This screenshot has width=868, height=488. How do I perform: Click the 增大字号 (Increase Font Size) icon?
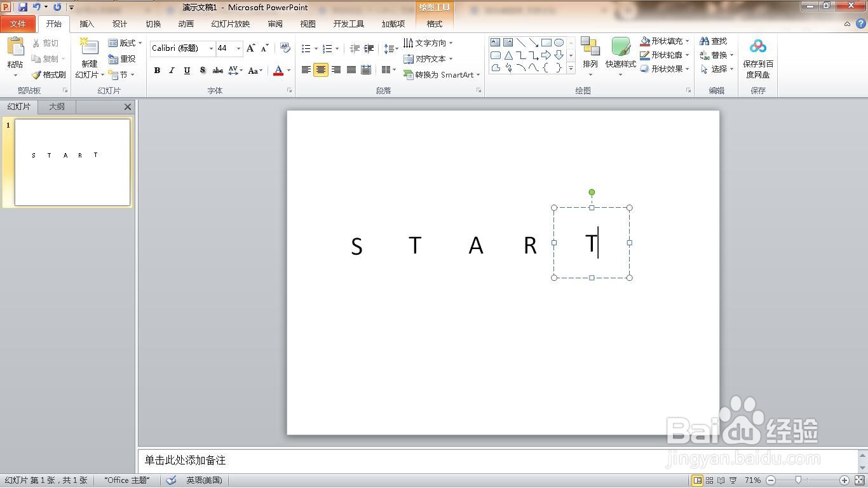(x=250, y=48)
